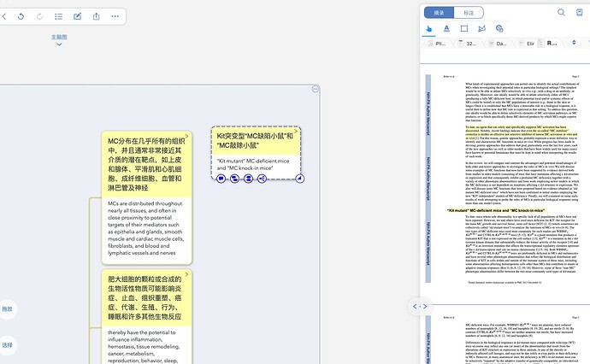
Task: Select the lasso freeform excerpt tool
Action: pyautogui.click(x=481, y=28)
